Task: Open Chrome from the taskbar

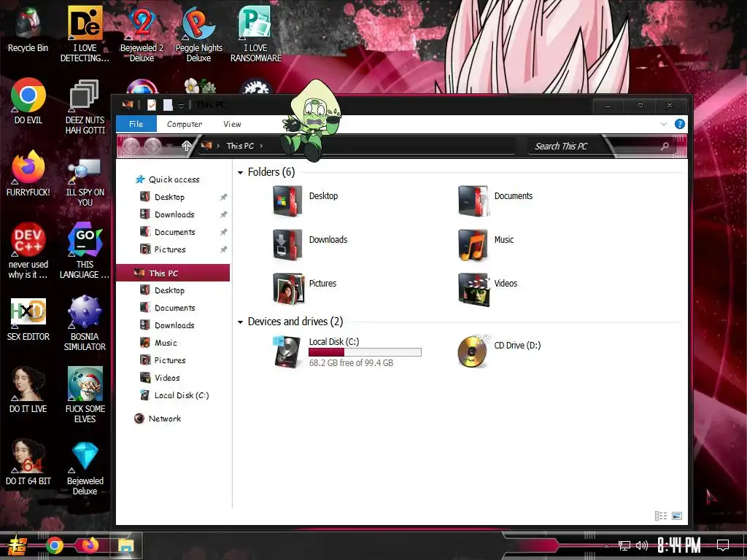Action: pyautogui.click(x=55, y=545)
